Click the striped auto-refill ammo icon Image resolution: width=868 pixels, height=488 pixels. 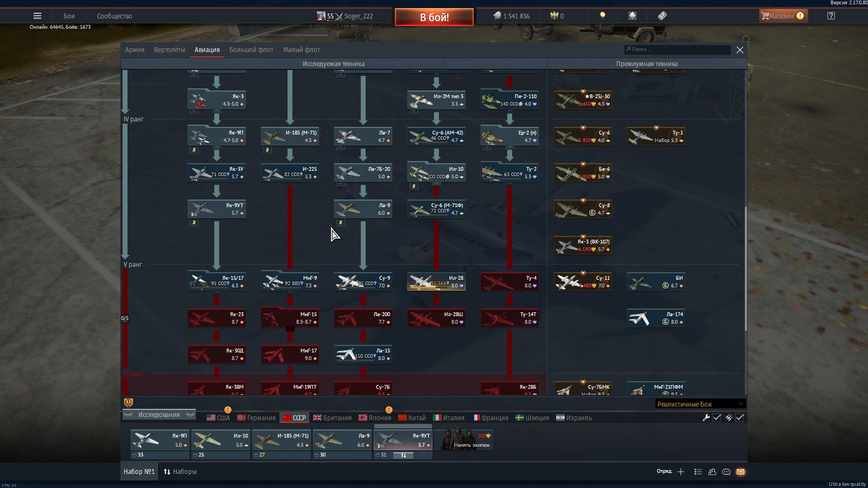tap(729, 418)
